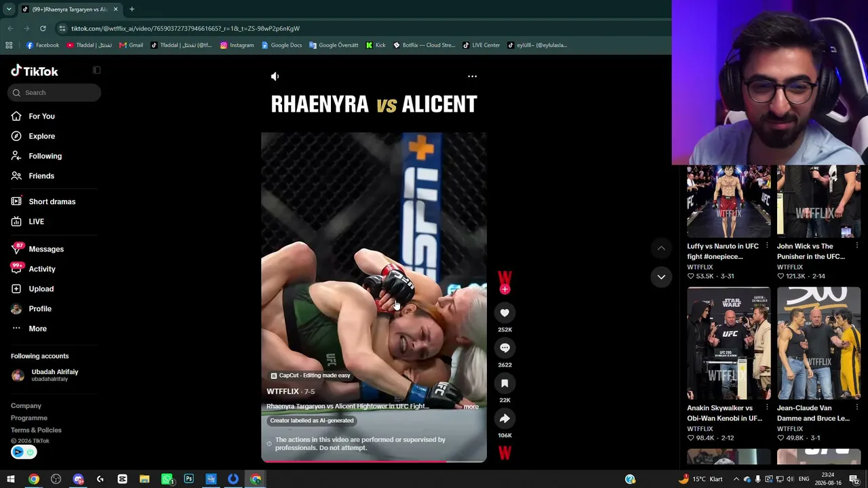Open the Windows Start menu
The width and height of the screenshot is (868, 488).
point(11,479)
